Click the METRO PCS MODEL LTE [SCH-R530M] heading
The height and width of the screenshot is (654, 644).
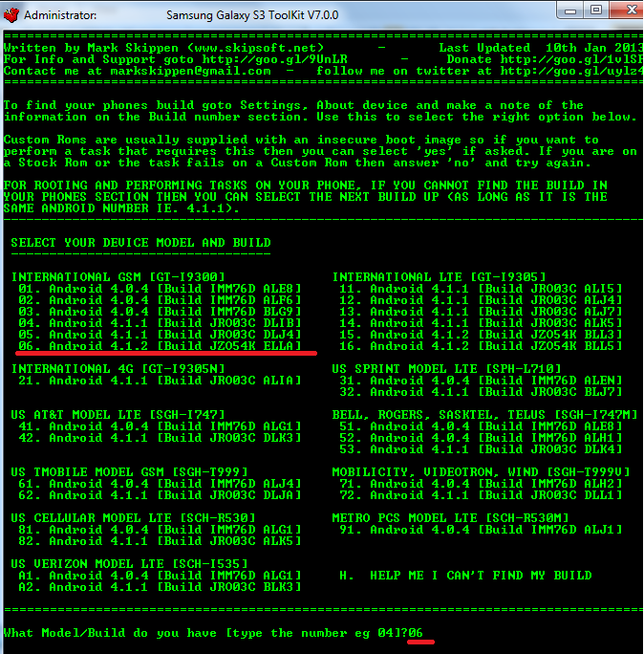tap(450, 518)
